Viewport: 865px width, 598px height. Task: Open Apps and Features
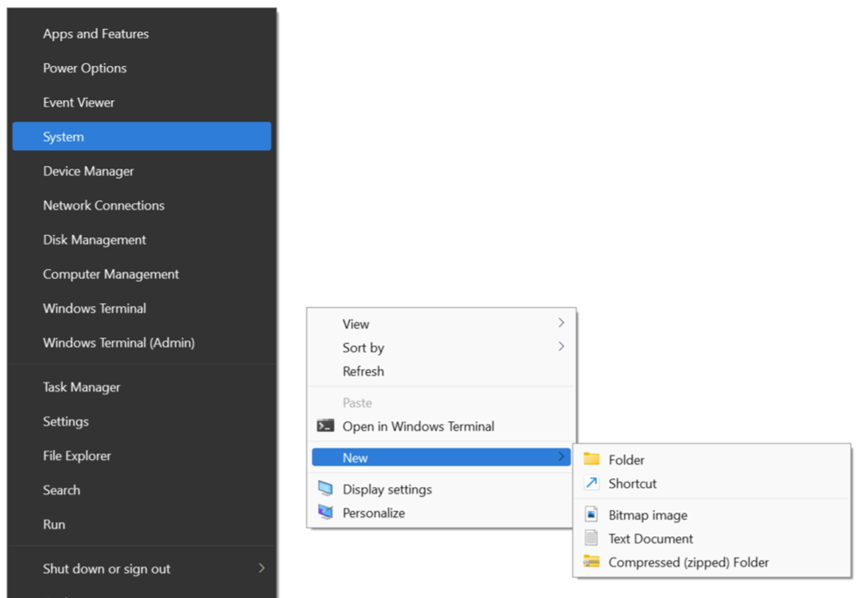(x=142, y=34)
